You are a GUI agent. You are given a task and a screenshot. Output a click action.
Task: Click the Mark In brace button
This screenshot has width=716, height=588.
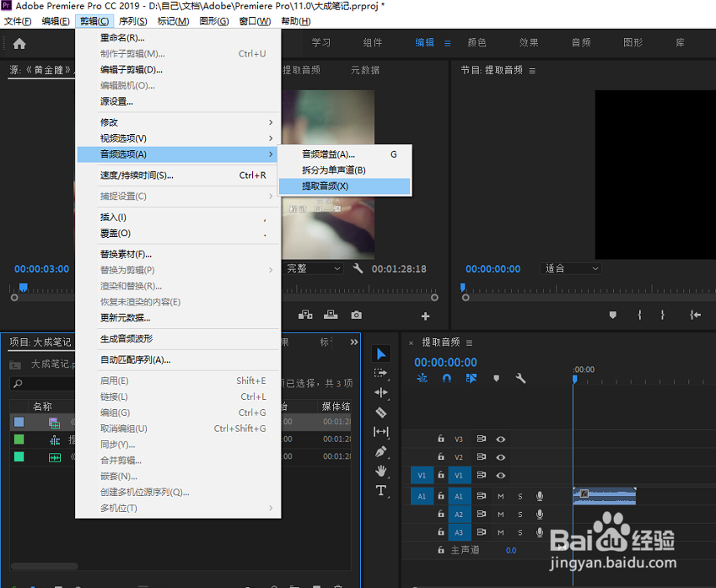coord(639,315)
